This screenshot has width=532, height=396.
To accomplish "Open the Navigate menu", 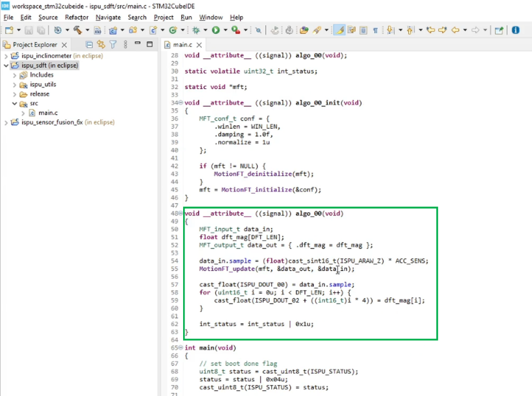I will [108, 17].
